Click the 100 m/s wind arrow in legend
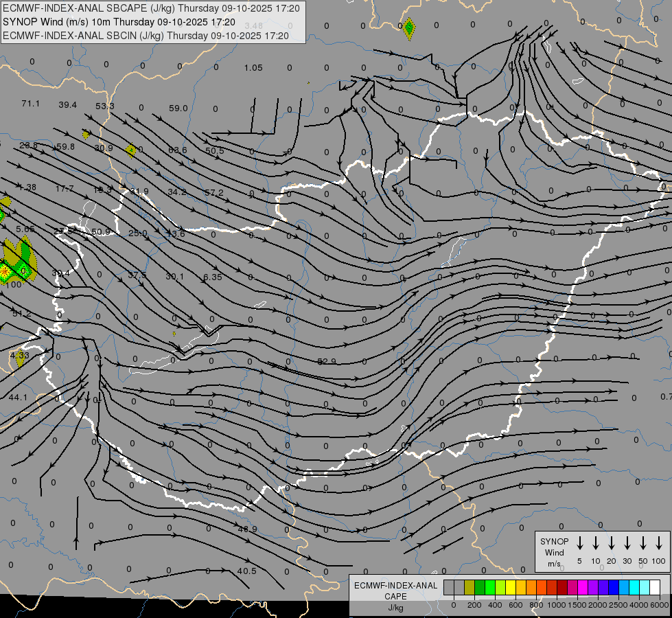Image resolution: width=672 pixels, height=618 pixels. [659, 543]
